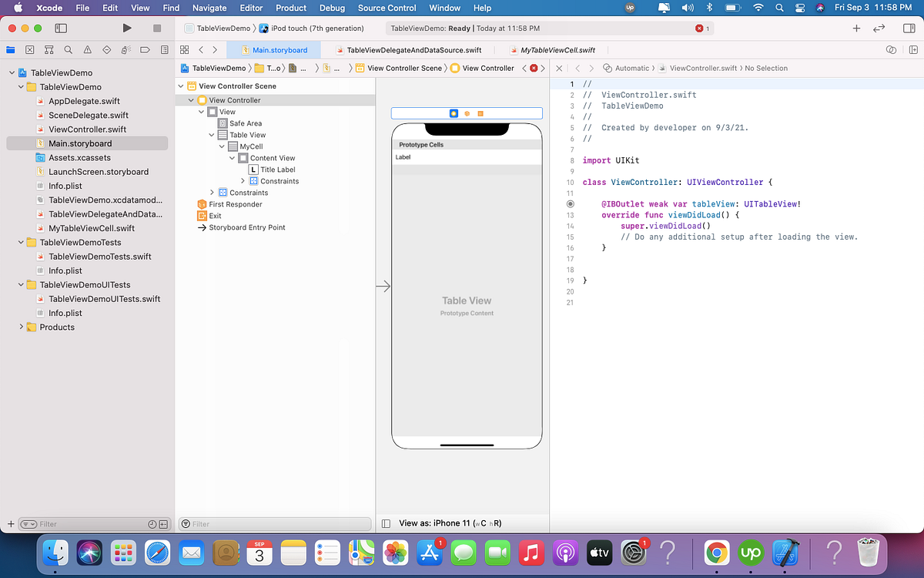Viewport: 924px width, 578px height.
Task: Expand the Products group in navigator
Action: (21, 327)
